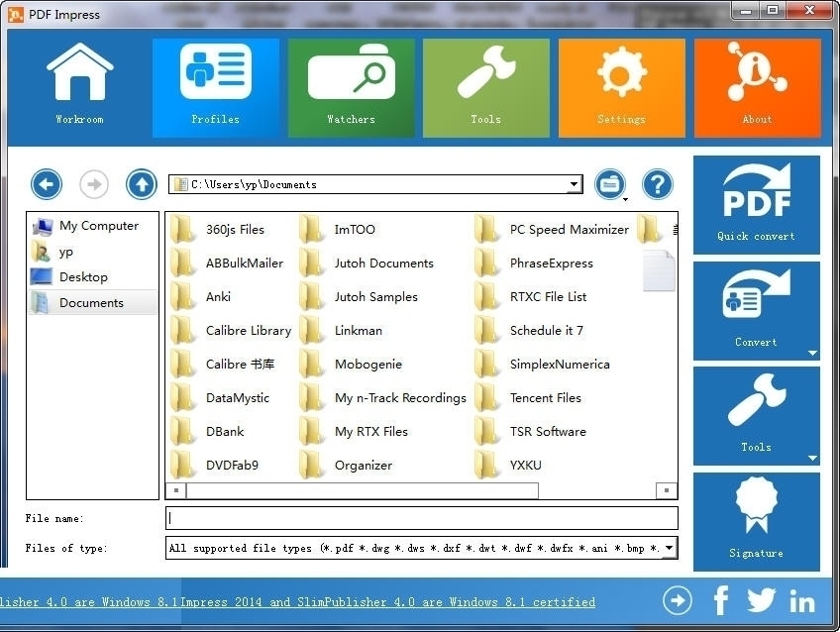Open the Profiles tile
Screen dimensions: 840x632
(215, 87)
